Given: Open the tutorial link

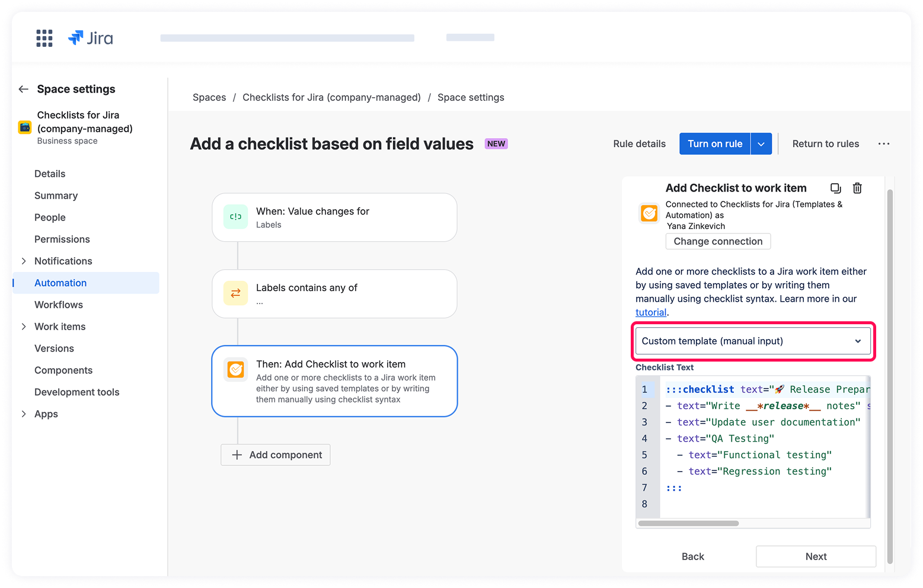Looking at the screenshot, I should (x=651, y=312).
